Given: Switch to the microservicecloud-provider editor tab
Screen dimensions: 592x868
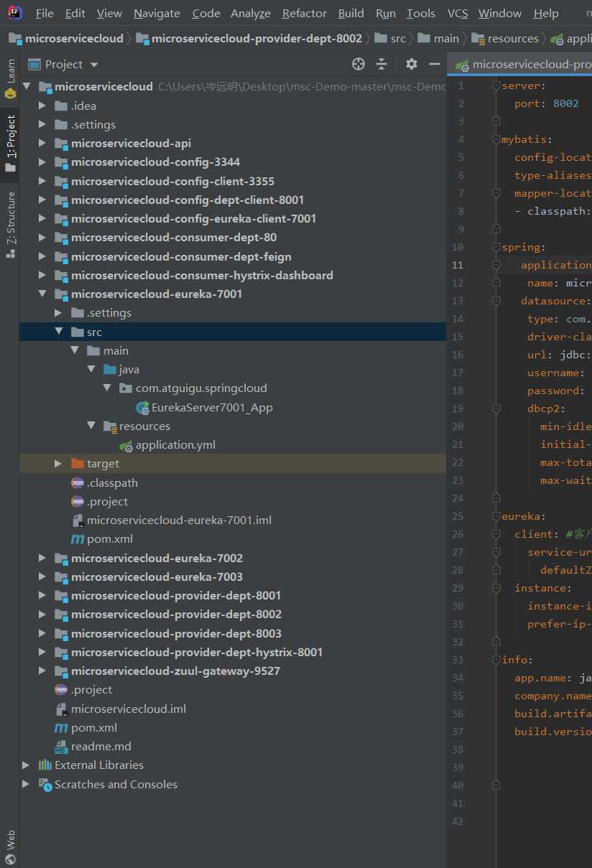Looking at the screenshot, I should click(x=523, y=65).
